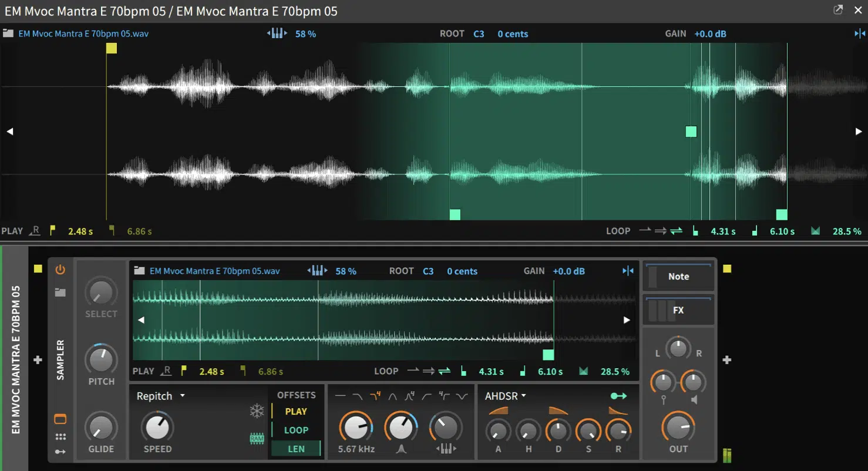868x471 pixels.
Task: Select ping-pong loop mode in device panel
Action: [x=445, y=371]
